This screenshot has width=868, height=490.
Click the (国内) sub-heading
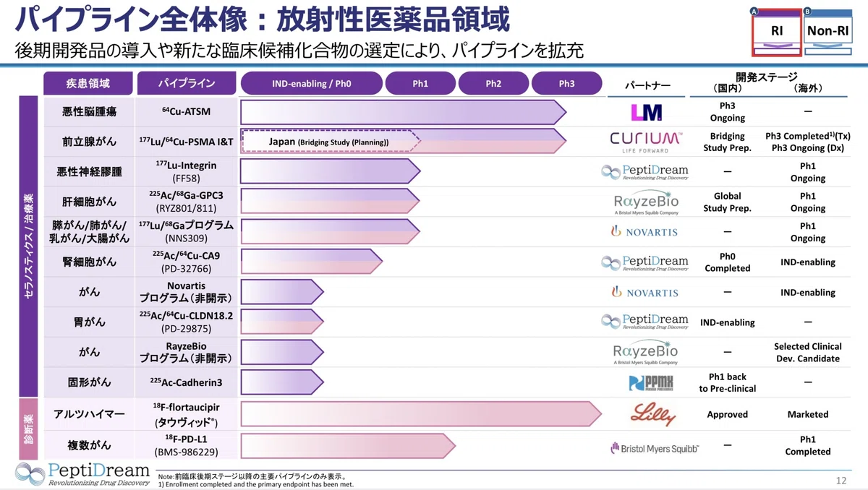pos(727,88)
